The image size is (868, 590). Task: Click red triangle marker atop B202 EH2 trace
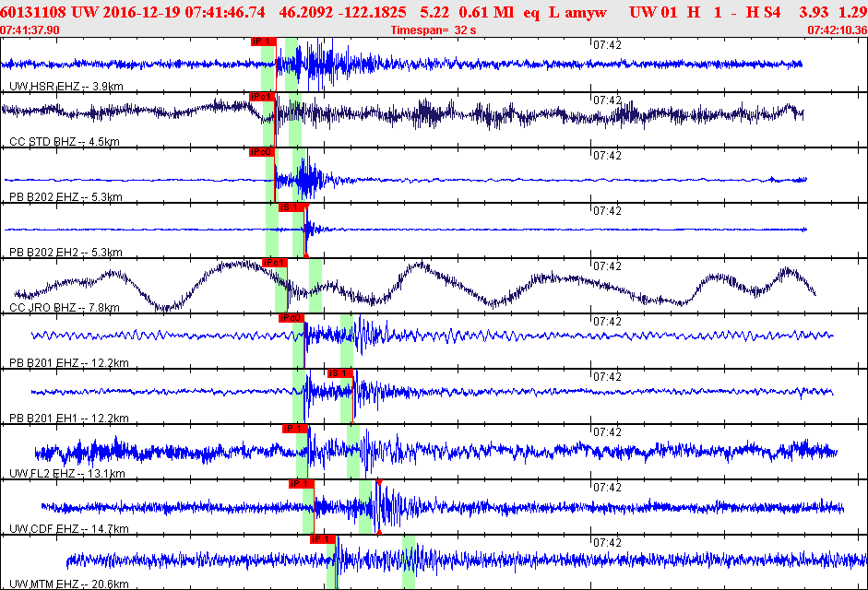click(306, 206)
